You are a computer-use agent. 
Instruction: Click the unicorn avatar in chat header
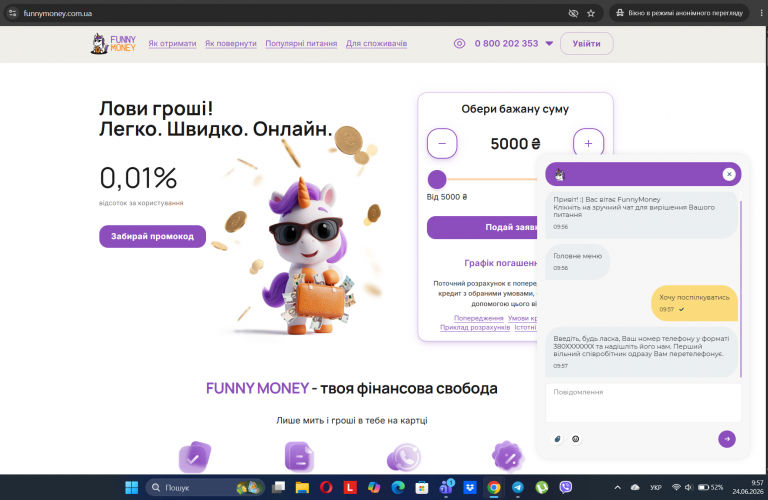coord(559,174)
